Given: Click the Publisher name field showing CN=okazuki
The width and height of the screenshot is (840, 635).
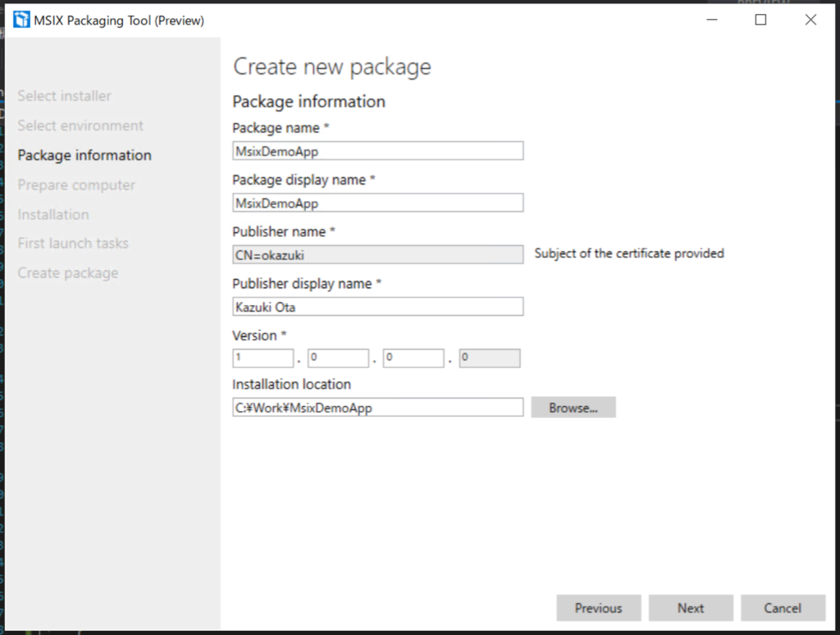Looking at the screenshot, I should [377, 254].
